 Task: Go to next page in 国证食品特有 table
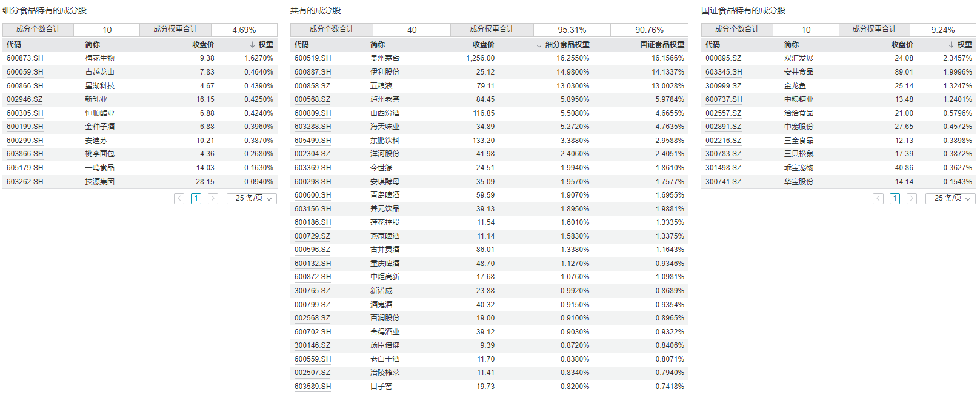point(912,199)
